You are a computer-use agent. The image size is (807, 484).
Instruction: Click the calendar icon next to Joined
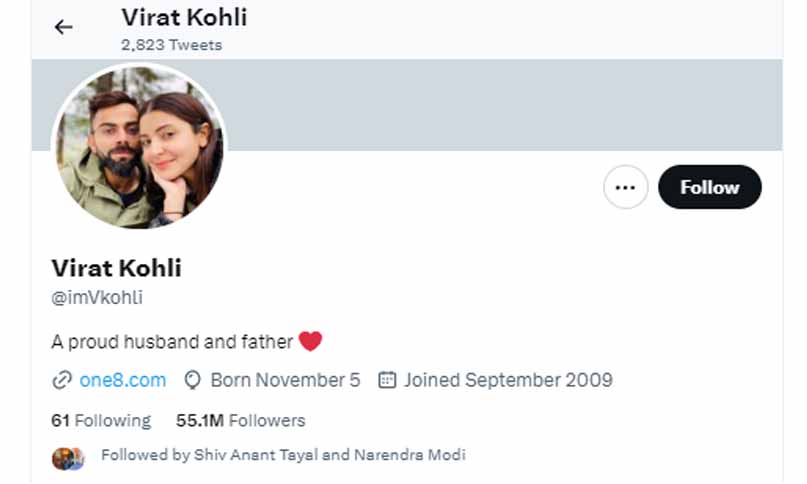387,380
